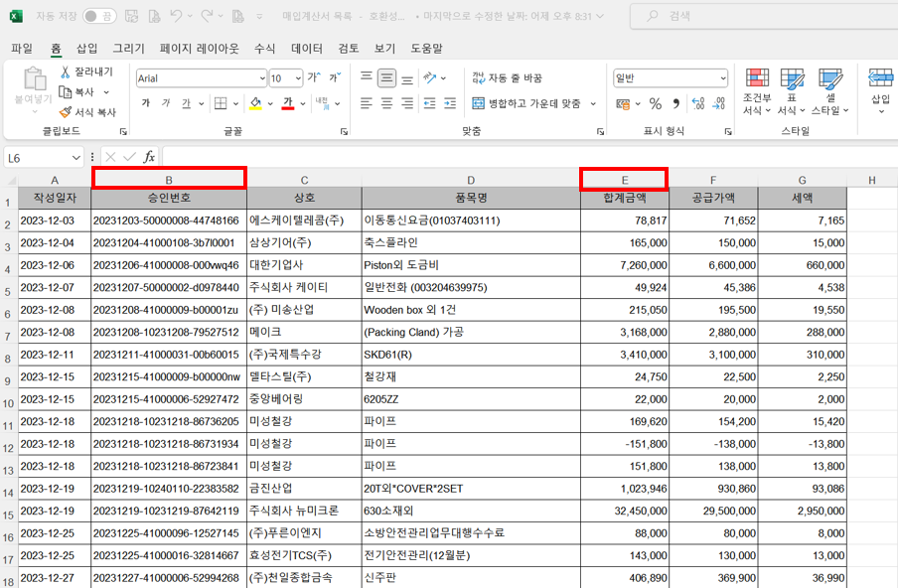Open the 표시 형식 number dialog launcher
Viewport: 899px width, 588px height.
point(728,132)
